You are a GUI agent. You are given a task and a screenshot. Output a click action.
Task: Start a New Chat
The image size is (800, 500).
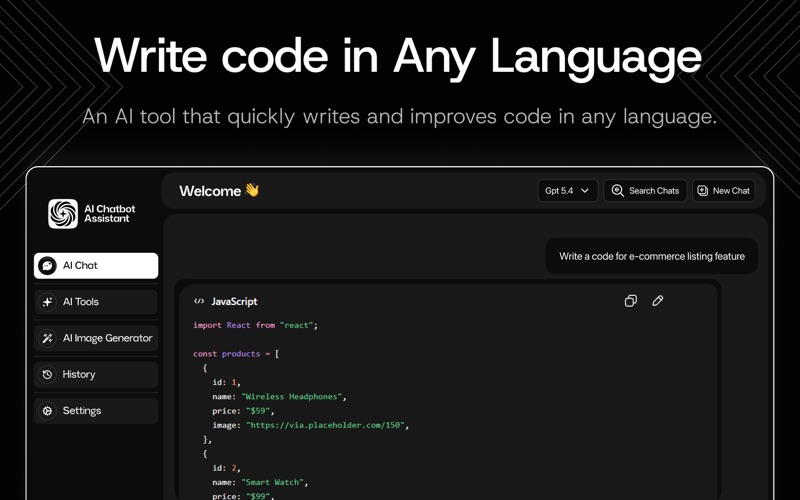(723, 190)
